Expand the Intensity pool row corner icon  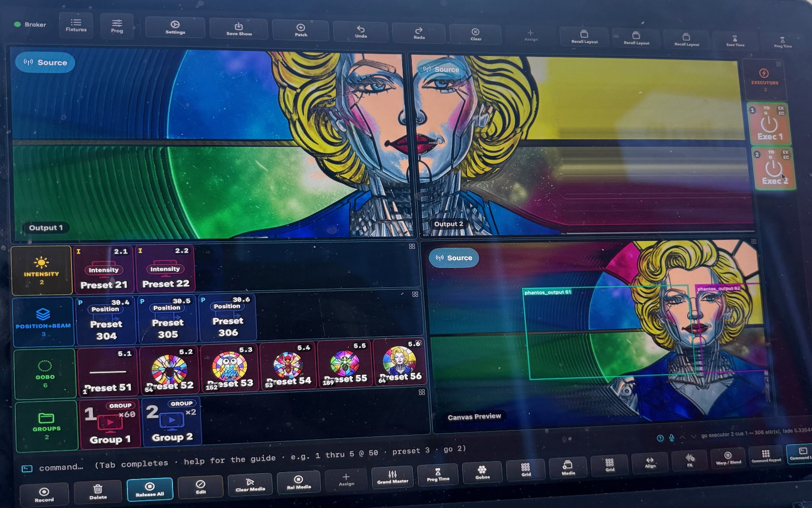click(x=412, y=246)
